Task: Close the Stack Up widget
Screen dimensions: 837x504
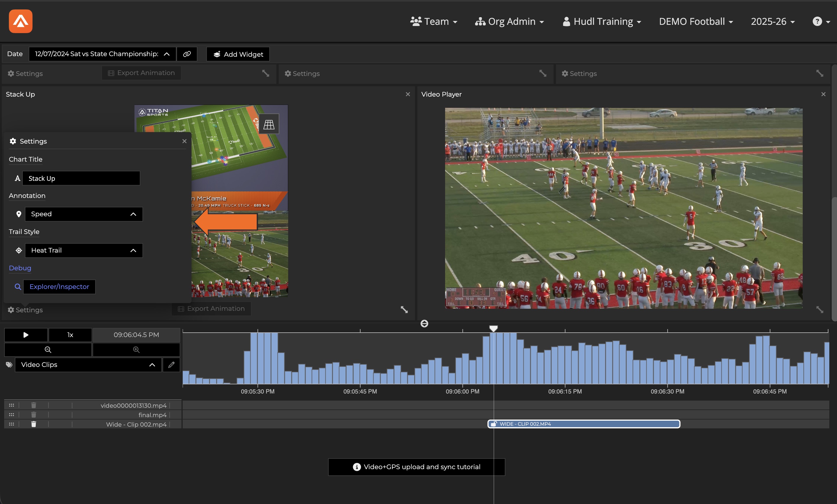Action: tap(408, 94)
